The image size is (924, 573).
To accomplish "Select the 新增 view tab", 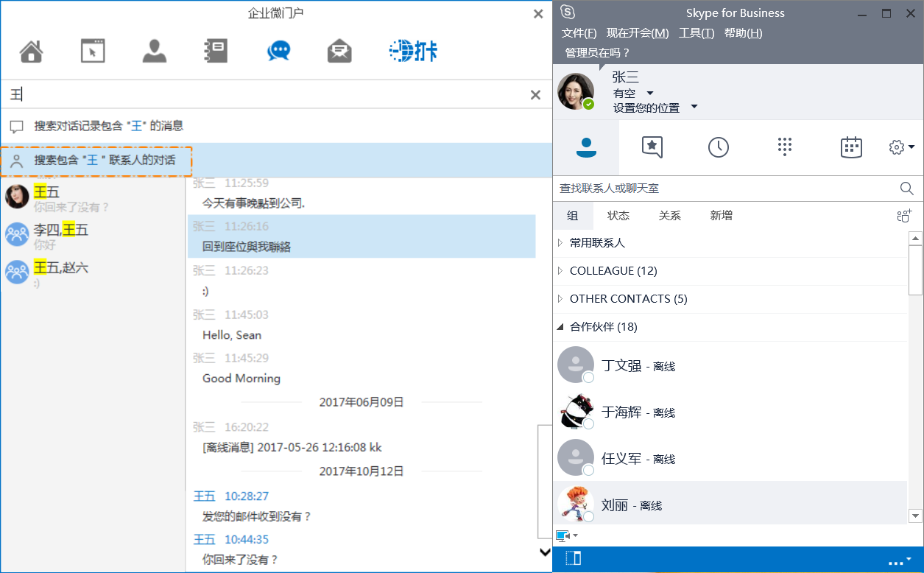I will [722, 216].
